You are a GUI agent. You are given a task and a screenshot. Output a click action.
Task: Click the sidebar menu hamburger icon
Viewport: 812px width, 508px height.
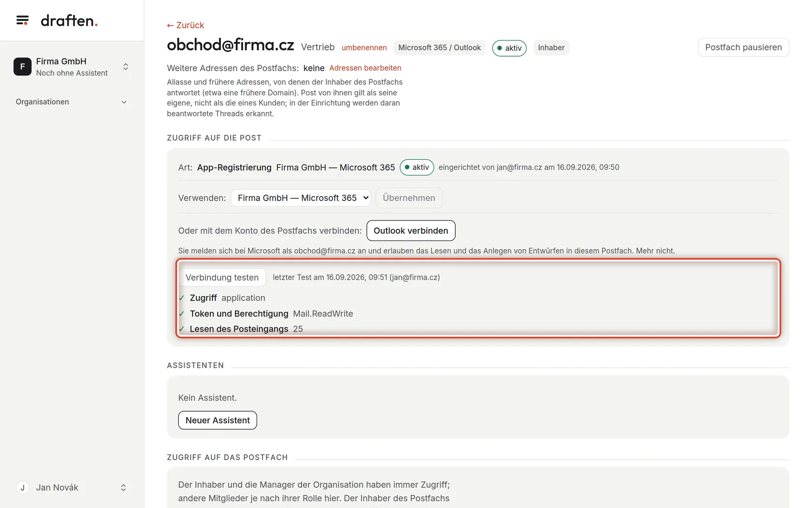[22, 20]
